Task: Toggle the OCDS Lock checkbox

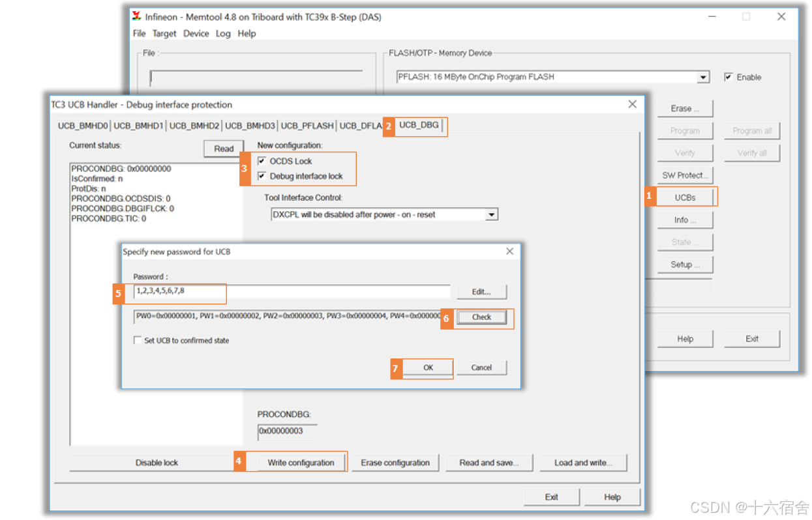Action: [x=262, y=161]
